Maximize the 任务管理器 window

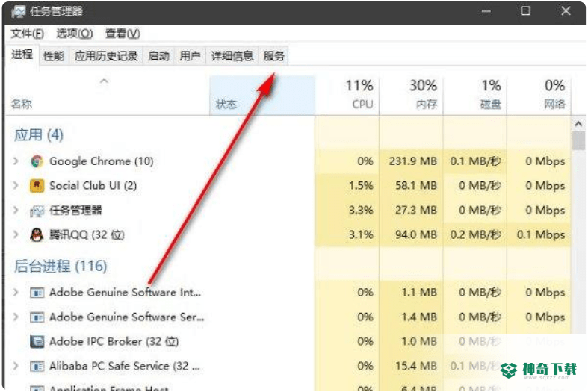[x=525, y=11]
